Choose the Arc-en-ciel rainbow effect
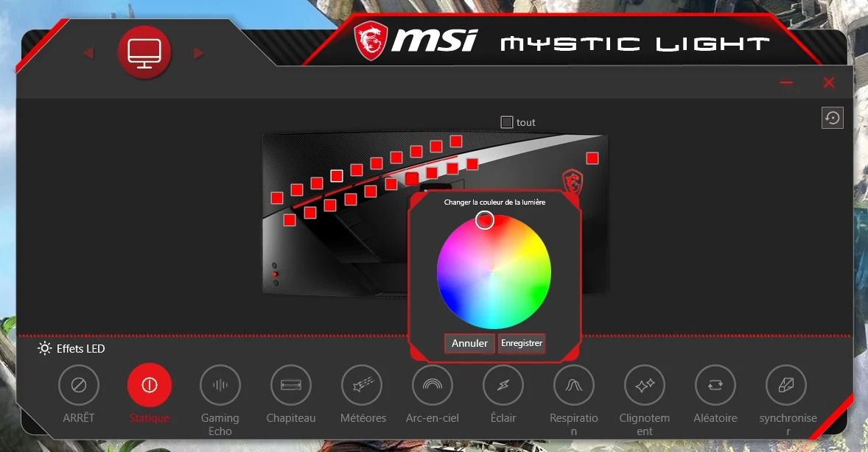 click(433, 385)
